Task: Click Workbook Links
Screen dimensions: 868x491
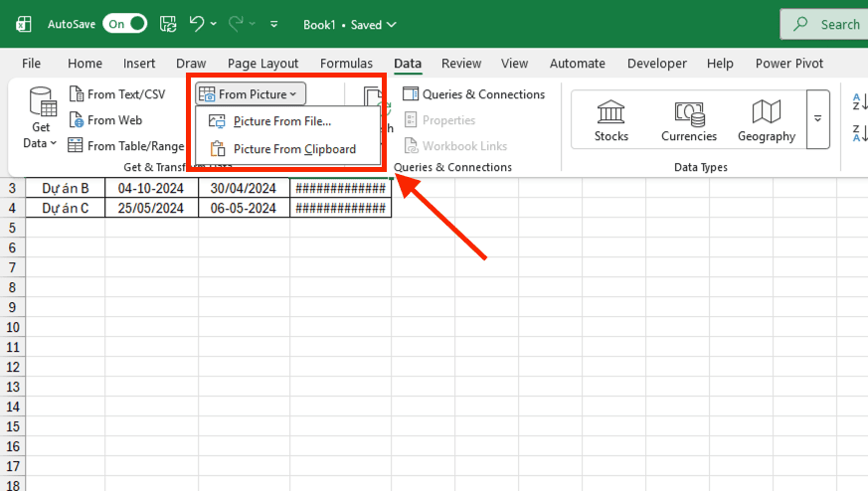Action: (455, 145)
